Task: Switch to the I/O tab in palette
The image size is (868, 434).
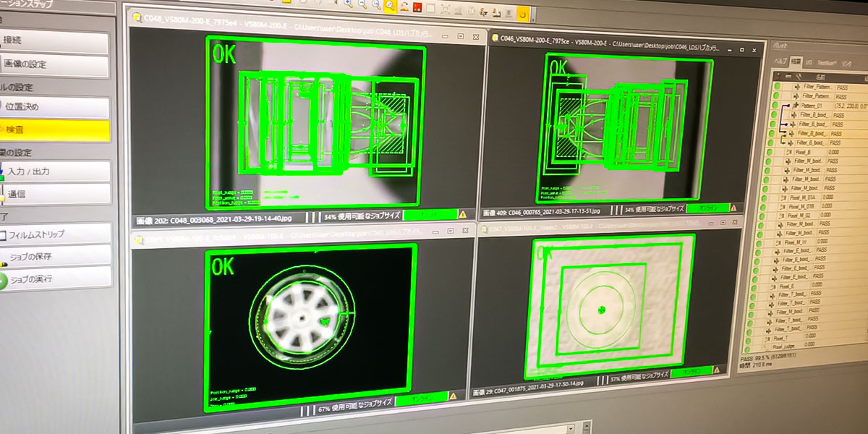Action: coord(809,63)
